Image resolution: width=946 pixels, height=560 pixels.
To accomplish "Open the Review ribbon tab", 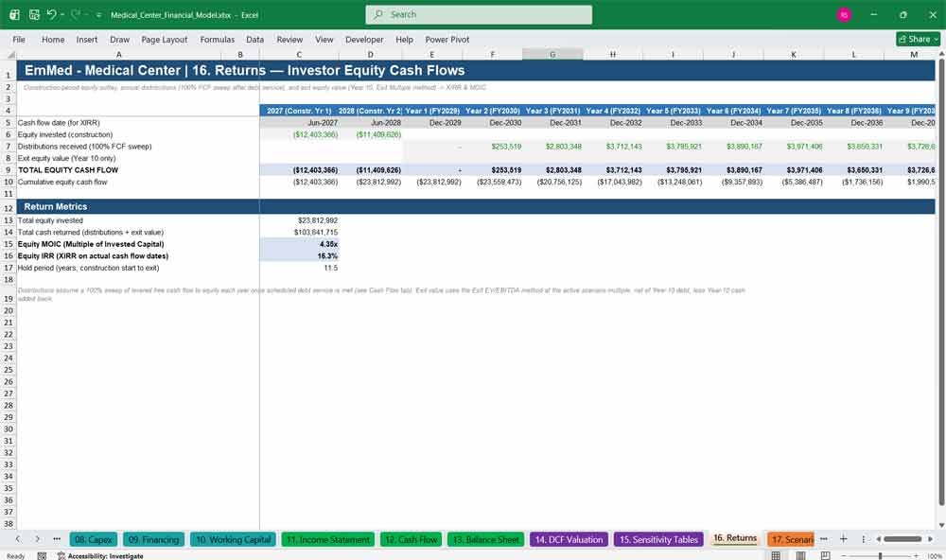I will (289, 39).
